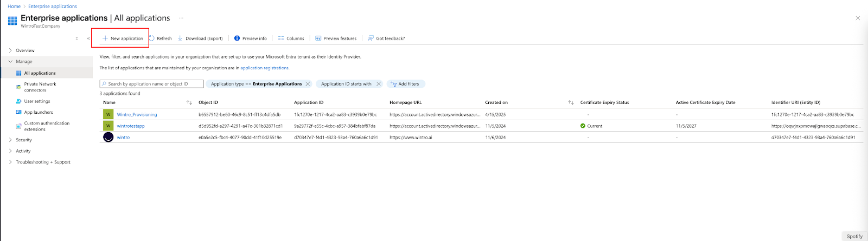
Task: Open Preview info
Action: 251,38
